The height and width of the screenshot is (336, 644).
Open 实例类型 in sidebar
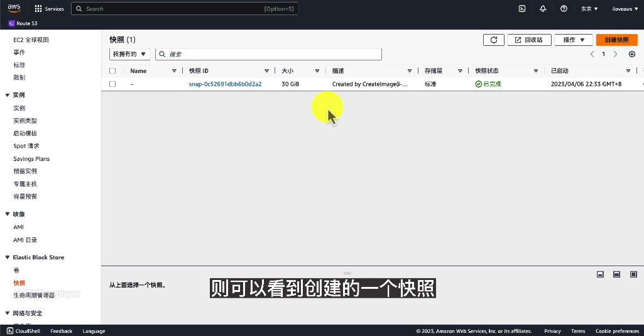point(25,121)
